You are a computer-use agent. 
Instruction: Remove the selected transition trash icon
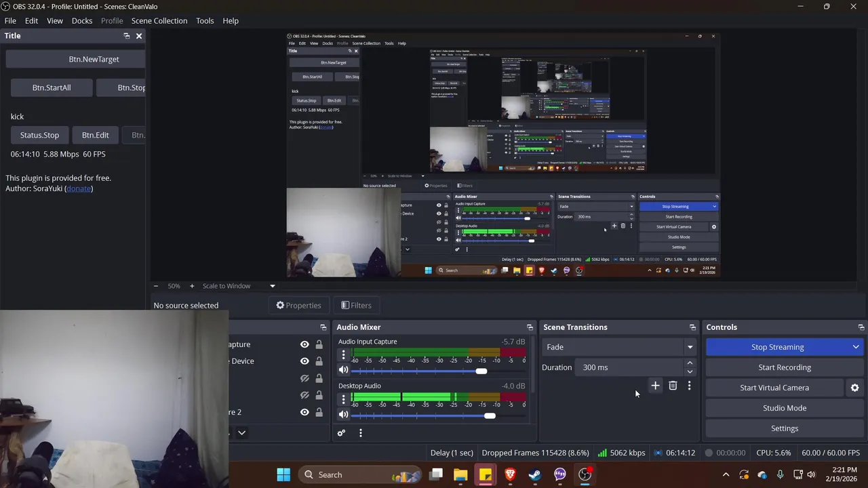pos(673,386)
